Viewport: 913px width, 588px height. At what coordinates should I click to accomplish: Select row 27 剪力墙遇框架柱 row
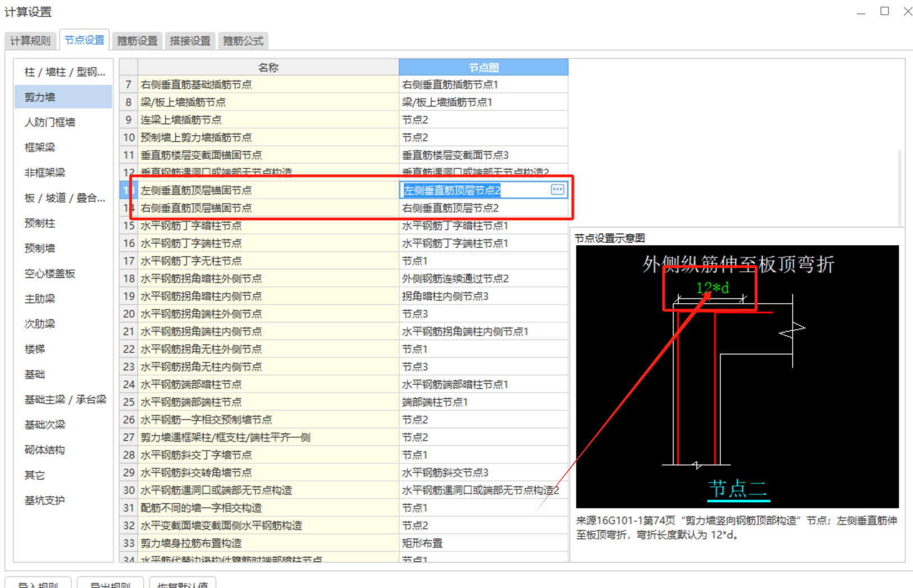268,437
